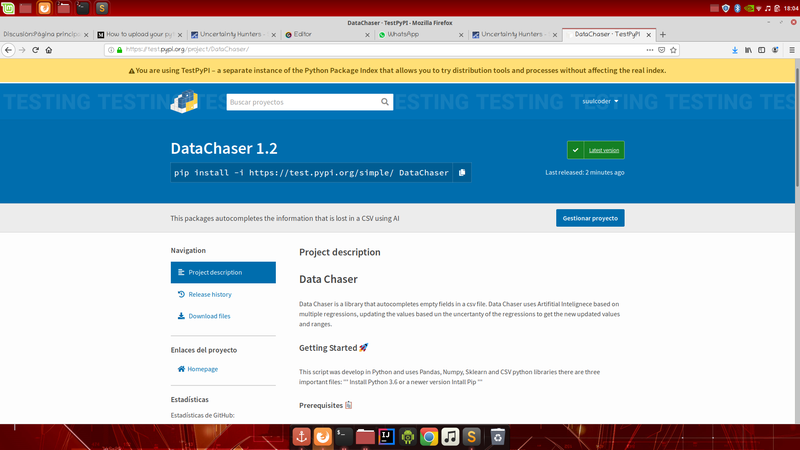Select Release history in the navigation

[x=209, y=294]
